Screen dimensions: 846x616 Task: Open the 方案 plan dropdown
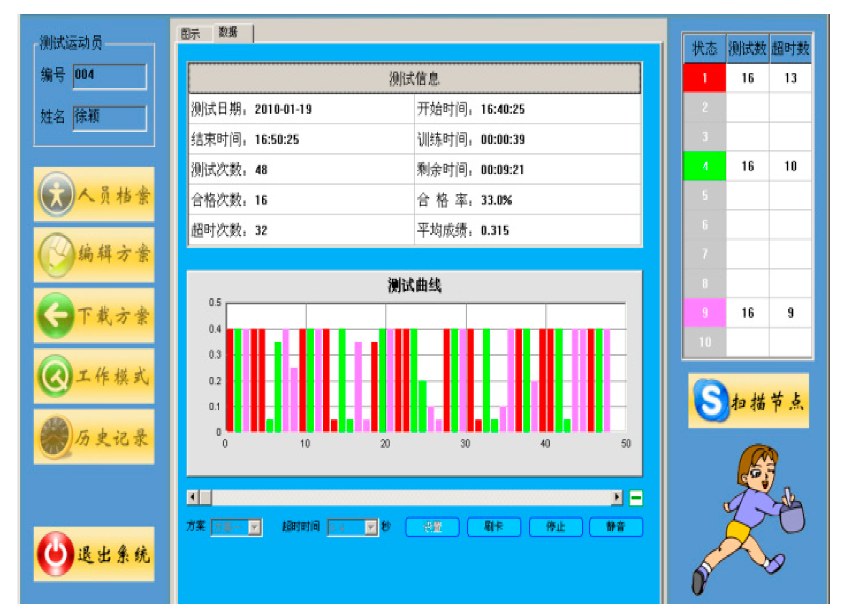click(236, 527)
